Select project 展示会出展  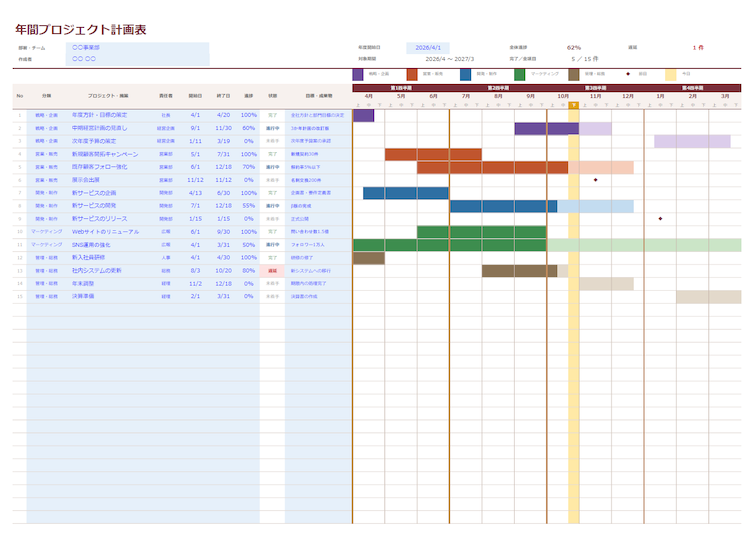pyautogui.click(x=86, y=180)
